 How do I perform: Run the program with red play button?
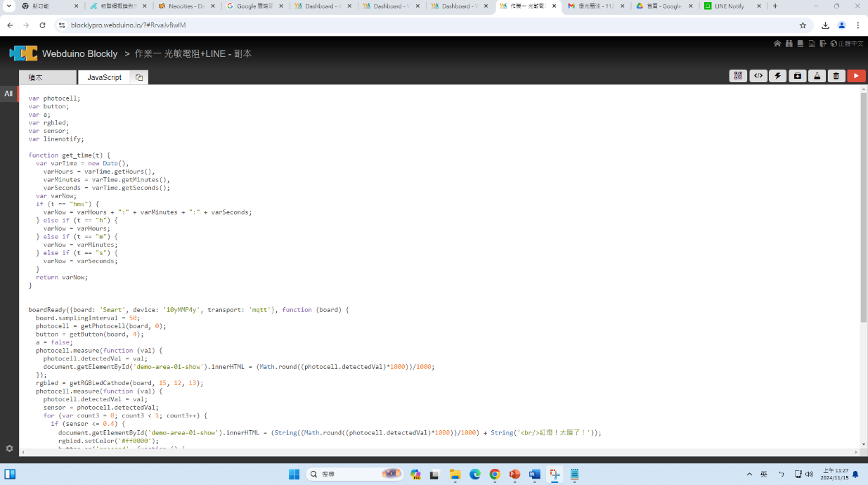855,76
